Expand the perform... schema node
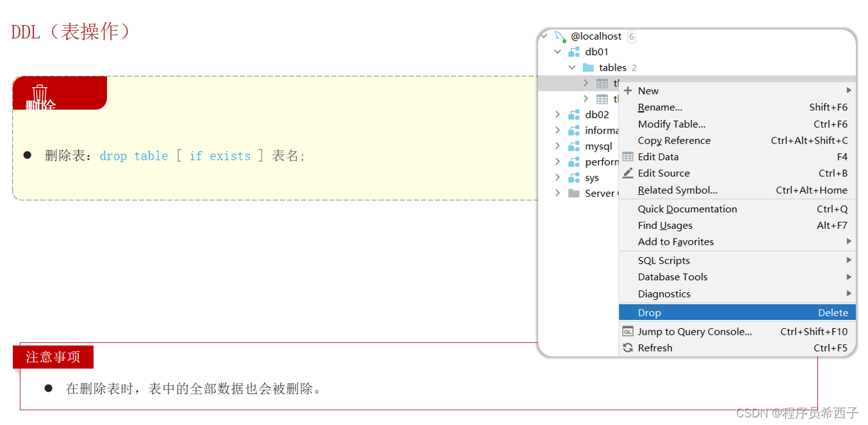The image size is (868, 425). 558,162
